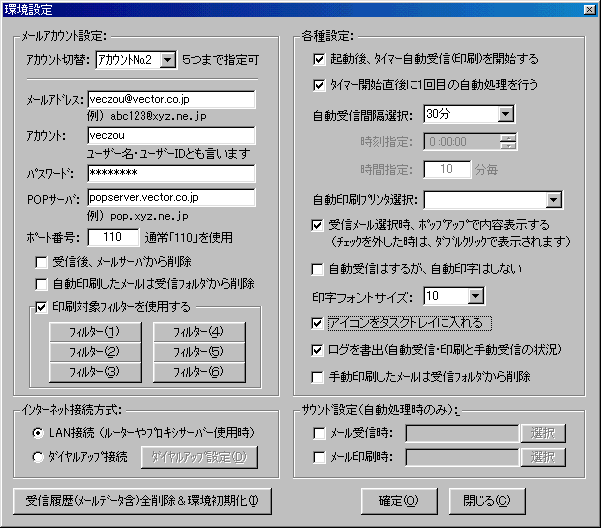This screenshot has width=601, height=528.
Task: Open フィルター(5) settings button
Action: 199,352
